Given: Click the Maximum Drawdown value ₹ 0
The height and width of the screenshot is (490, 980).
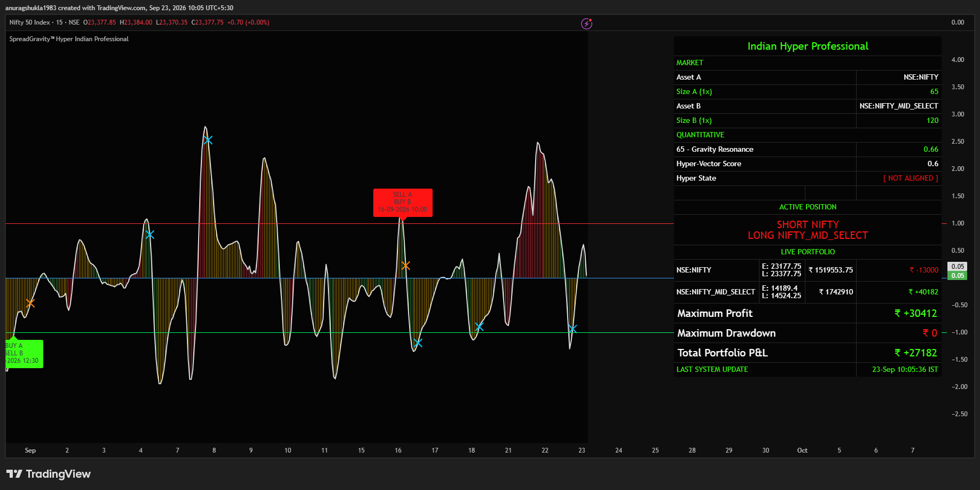Looking at the screenshot, I should [930, 333].
